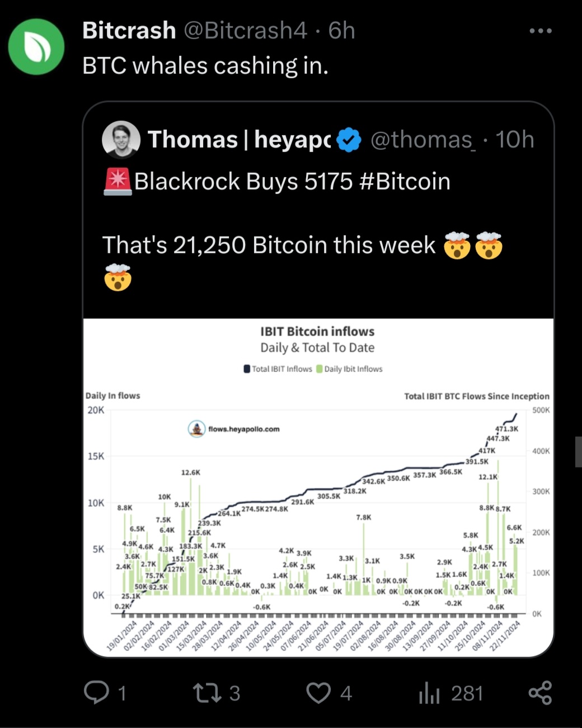Open @Bitcrash4 handle link
The height and width of the screenshot is (728, 582).
point(246,31)
